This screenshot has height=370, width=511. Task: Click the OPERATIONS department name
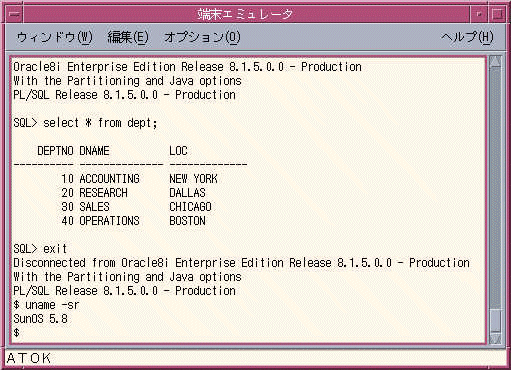(x=109, y=221)
